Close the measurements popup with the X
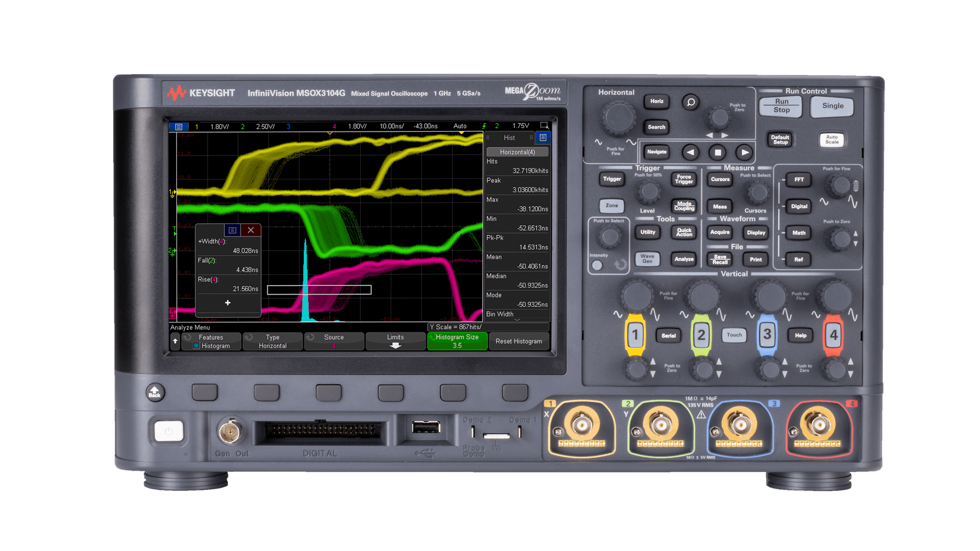 point(251,230)
